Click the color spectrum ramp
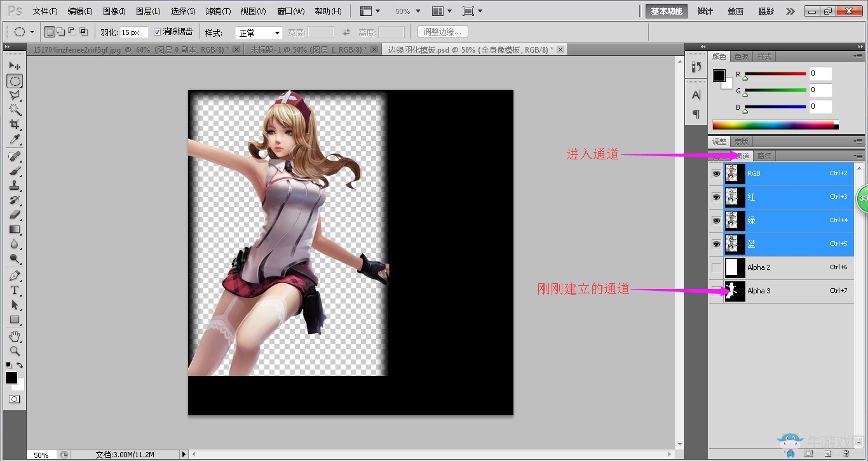 pos(775,125)
